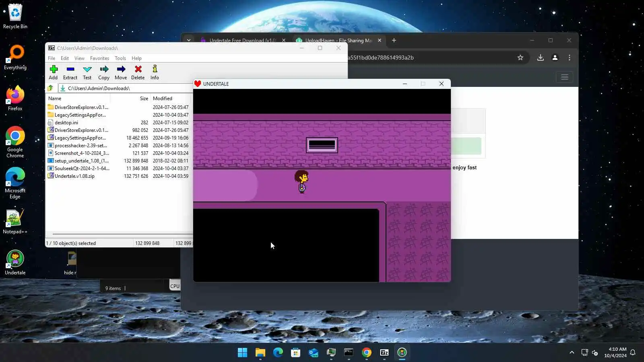Expand Chrome's tab search dropdown
This screenshot has width=644, height=362.
tap(188, 40)
